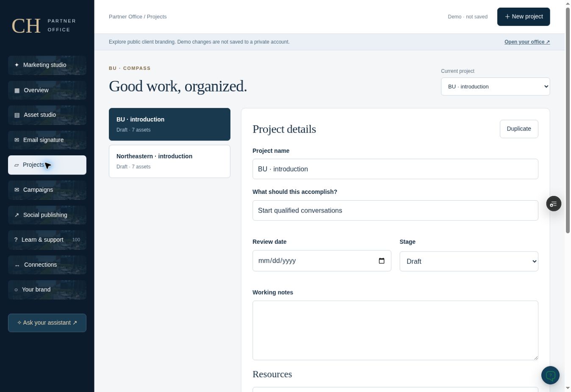
Task: Open the Current project dropdown
Action: click(495, 86)
